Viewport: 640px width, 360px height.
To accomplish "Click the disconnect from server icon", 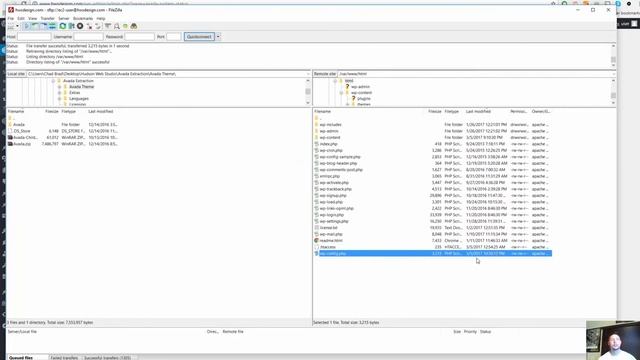I will (89, 26).
